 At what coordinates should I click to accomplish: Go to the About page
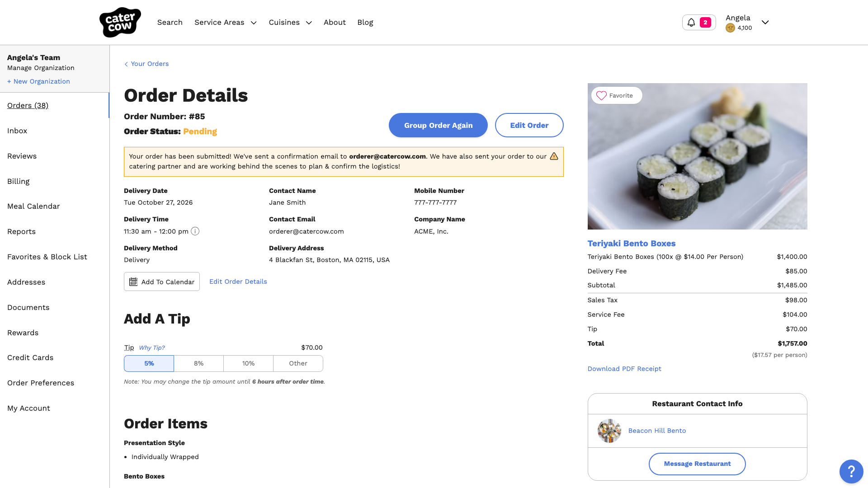click(x=335, y=22)
